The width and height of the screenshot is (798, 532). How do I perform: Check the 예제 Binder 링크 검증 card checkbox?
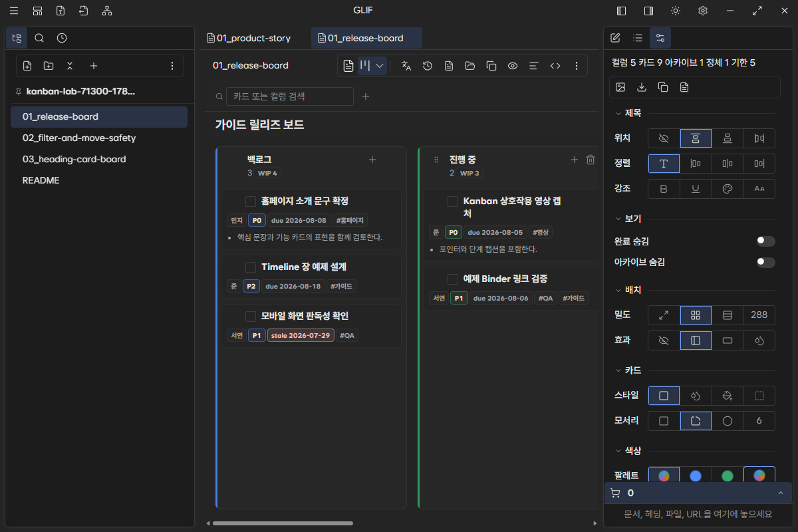[453, 279]
